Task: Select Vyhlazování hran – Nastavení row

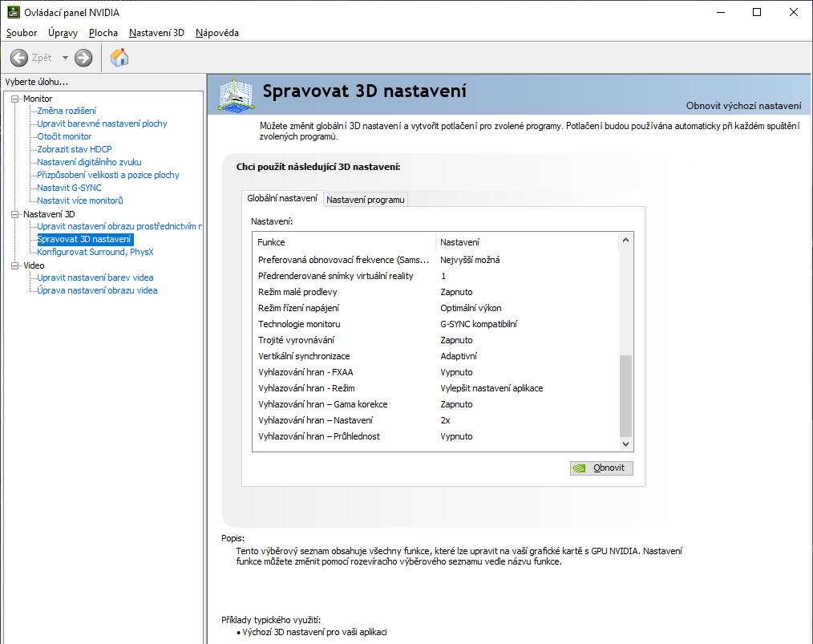Action: tap(435, 420)
